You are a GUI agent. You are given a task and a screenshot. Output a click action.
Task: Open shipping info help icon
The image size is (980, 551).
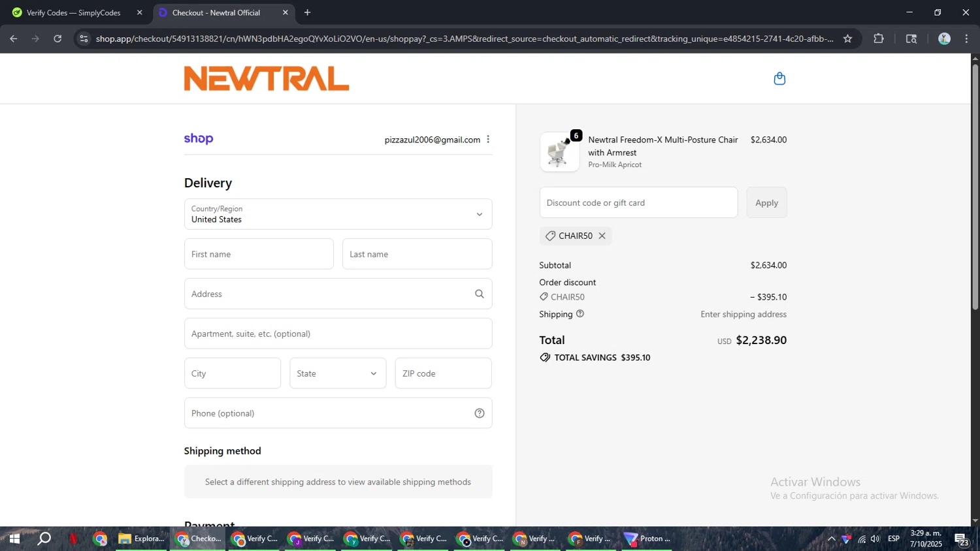pyautogui.click(x=580, y=314)
